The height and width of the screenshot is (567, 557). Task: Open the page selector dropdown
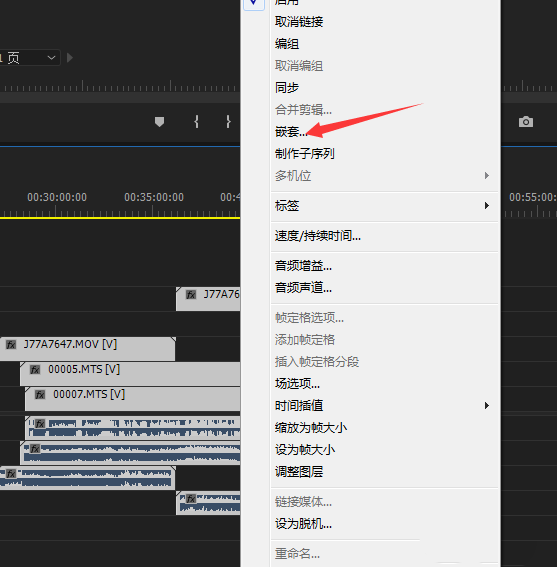coord(30,58)
